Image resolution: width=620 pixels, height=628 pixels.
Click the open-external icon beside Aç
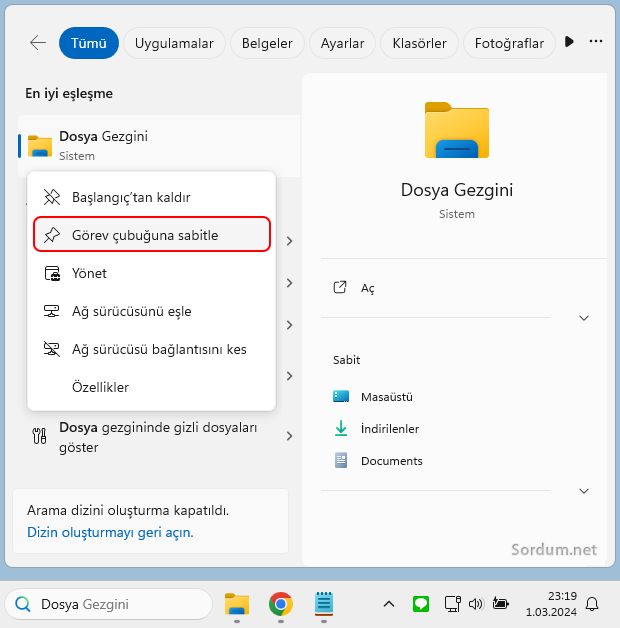tap(340, 287)
